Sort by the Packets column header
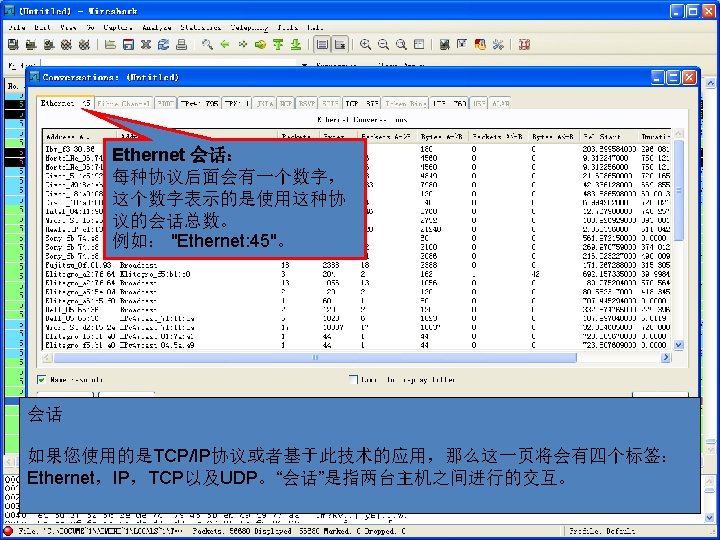Image resolution: width=720 pixels, height=540 pixels. (298, 136)
